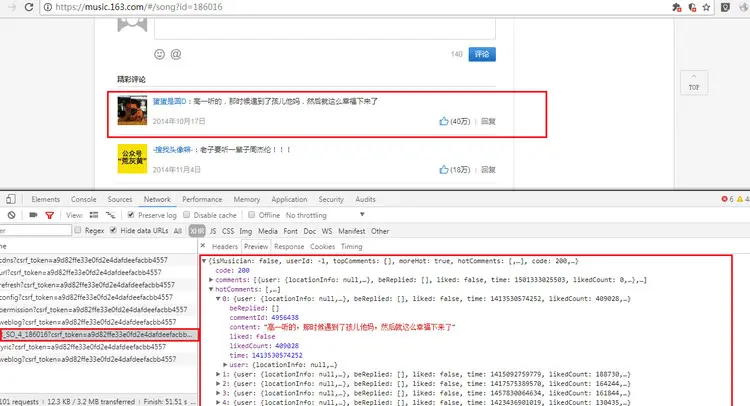
Task: Bookmark this page with the star icon
Action: click(706, 7)
